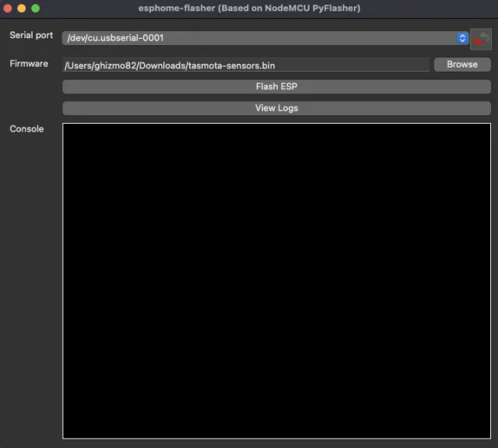Image resolution: width=498 pixels, height=448 pixels.
Task: Maximize the window with the green button
Action: tap(36, 8)
